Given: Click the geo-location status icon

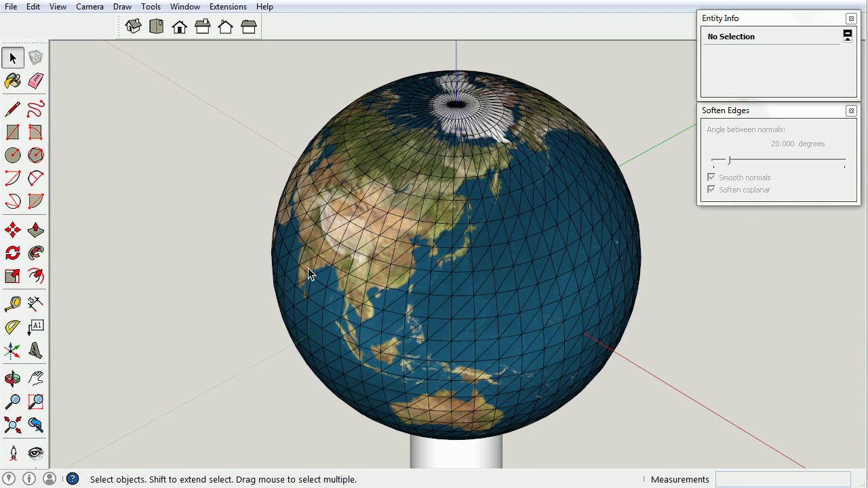Looking at the screenshot, I should [x=9, y=479].
